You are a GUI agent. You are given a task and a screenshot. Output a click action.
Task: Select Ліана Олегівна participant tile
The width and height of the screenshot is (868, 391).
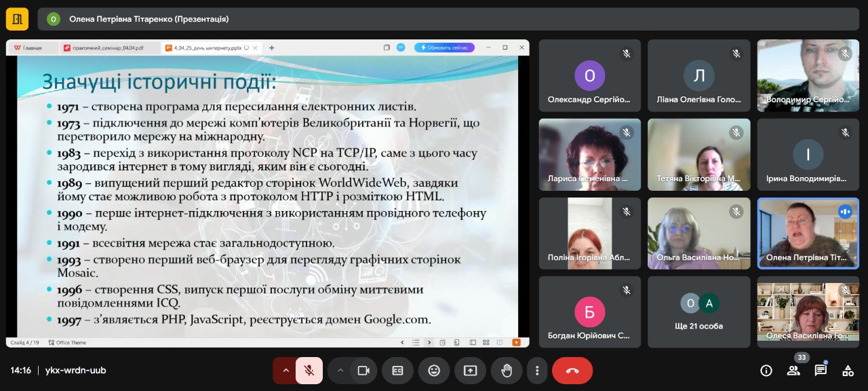[x=699, y=75]
